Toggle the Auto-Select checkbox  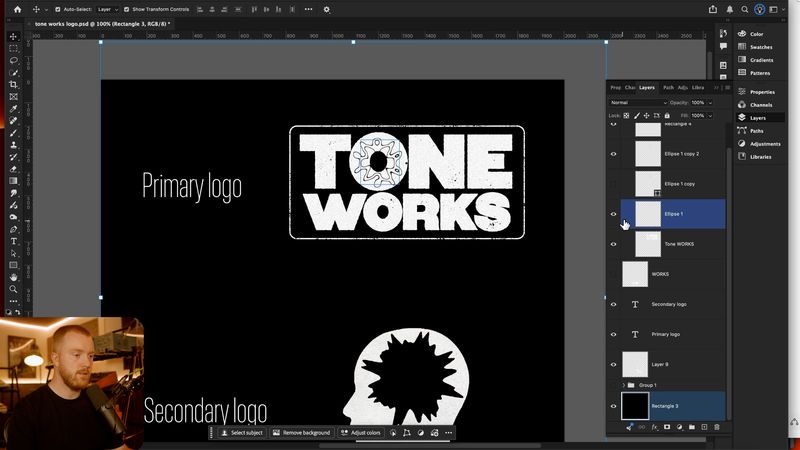pyautogui.click(x=58, y=9)
